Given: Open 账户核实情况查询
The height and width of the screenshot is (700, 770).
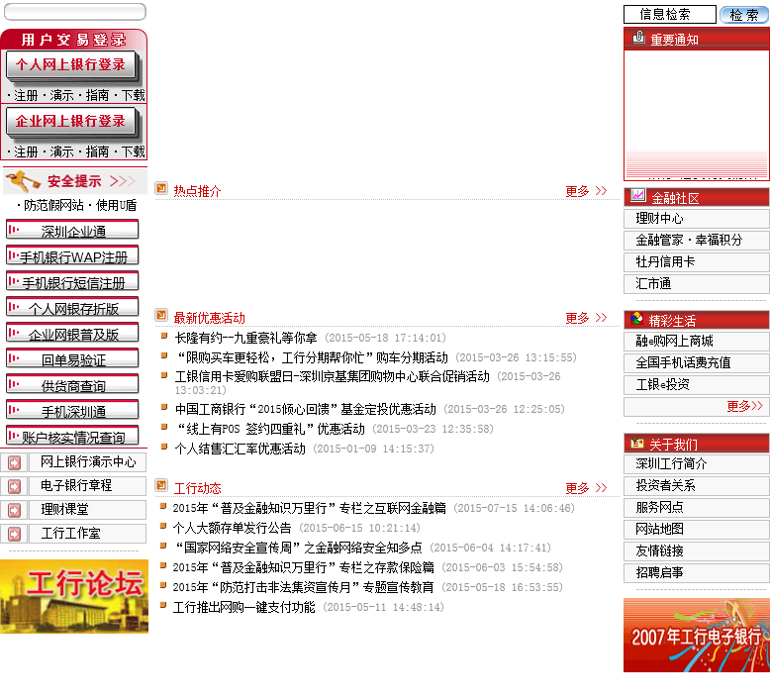Looking at the screenshot, I should coord(72,435).
